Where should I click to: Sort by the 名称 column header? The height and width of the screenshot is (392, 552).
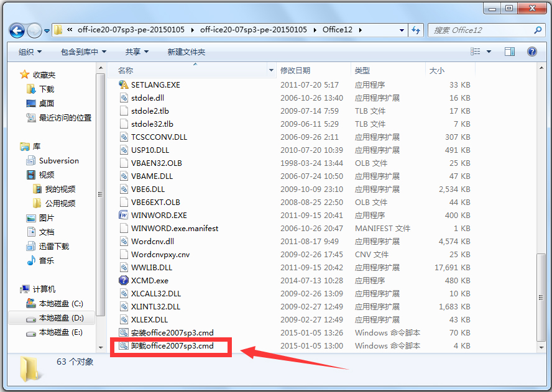coord(188,71)
